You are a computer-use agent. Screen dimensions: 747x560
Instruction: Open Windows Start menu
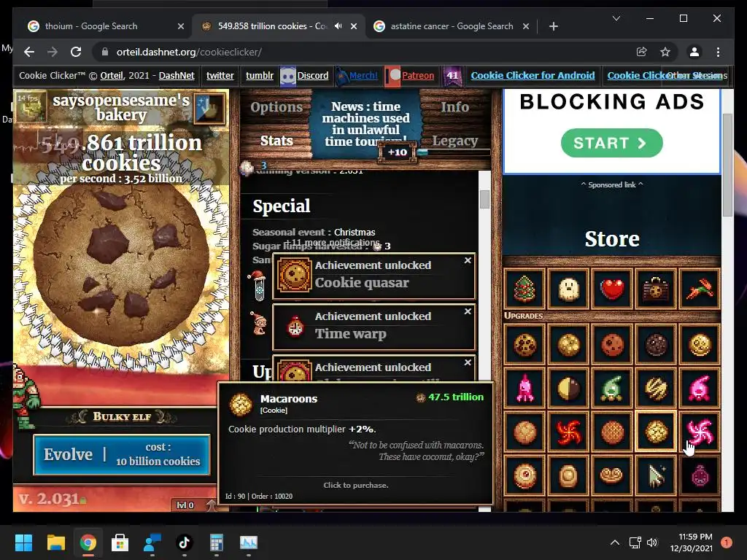tap(23, 542)
